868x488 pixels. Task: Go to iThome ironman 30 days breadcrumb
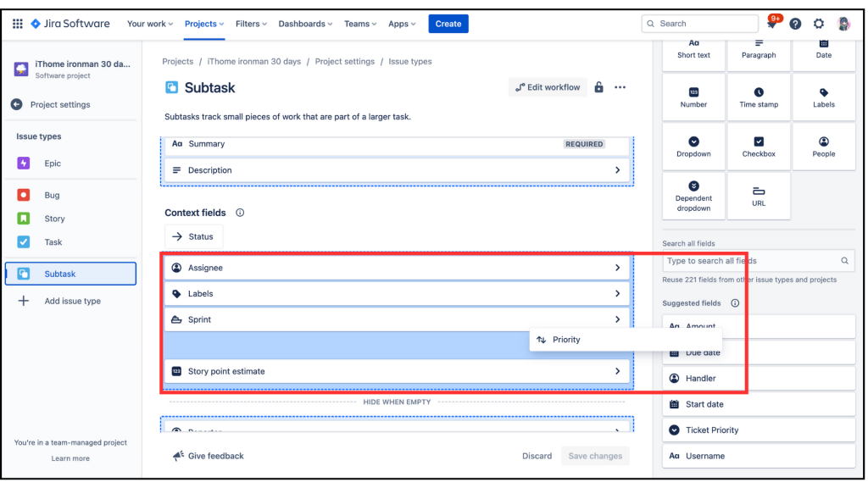coord(254,61)
